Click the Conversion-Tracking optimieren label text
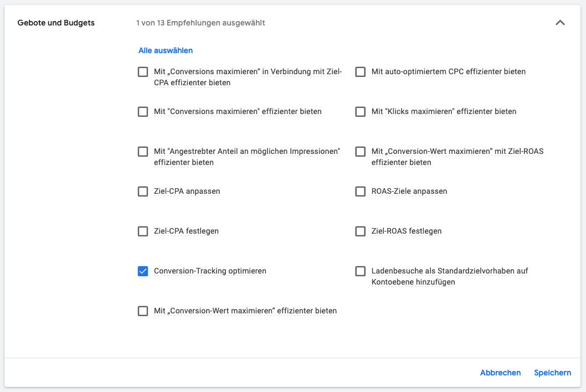Screen dimensions: 586x392 point(210,271)
